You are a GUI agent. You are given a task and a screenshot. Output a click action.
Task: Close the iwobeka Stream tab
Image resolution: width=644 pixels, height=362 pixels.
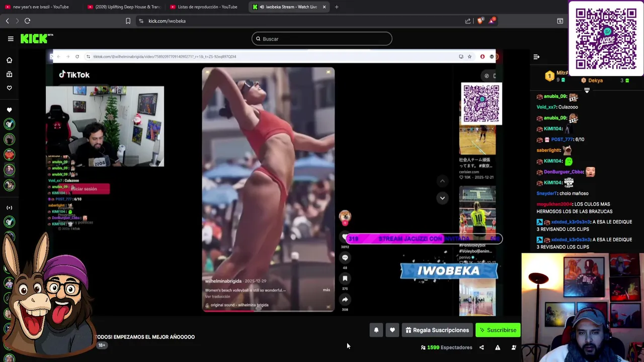(324, 7)
